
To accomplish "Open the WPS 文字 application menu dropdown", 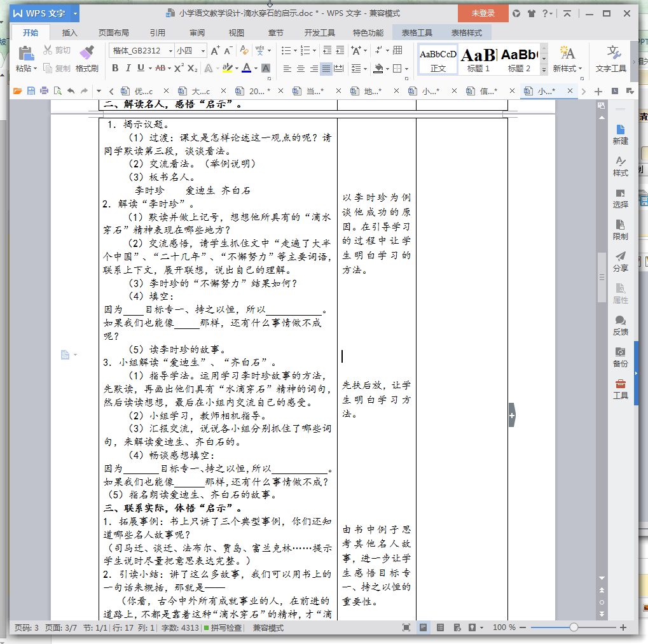I will coord(76,13).
